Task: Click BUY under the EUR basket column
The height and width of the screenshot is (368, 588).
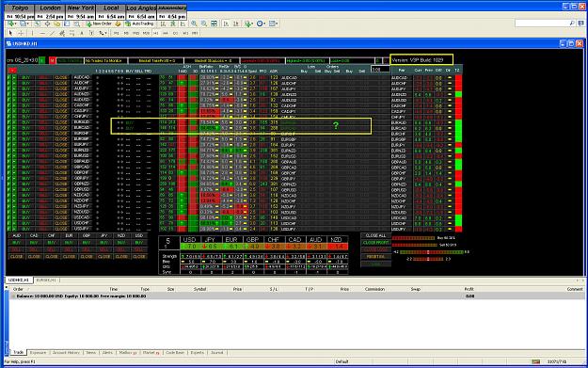Action: [69, 243]
